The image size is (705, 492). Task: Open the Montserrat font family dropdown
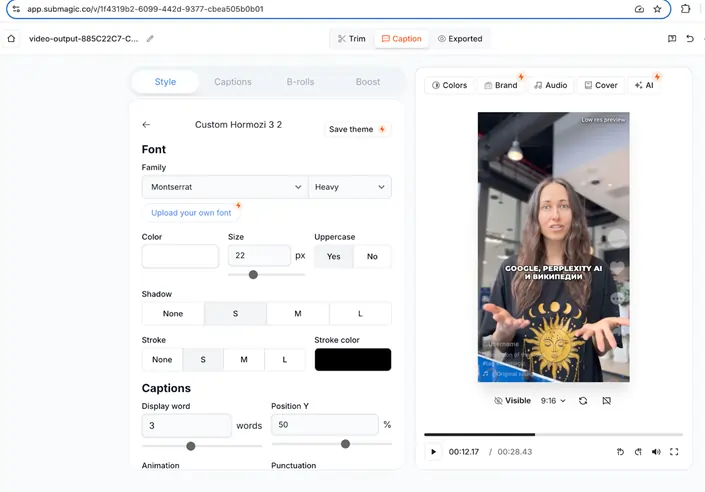pos(225,187)
